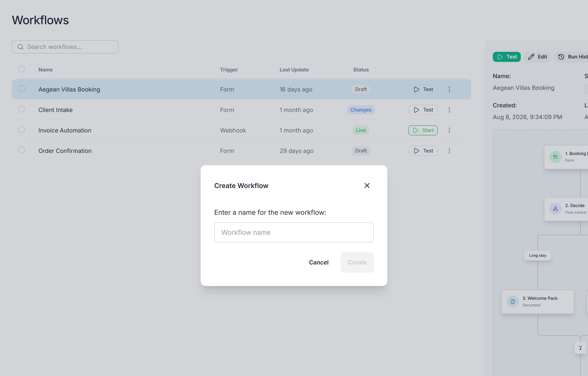
Task: Open the Invoice Automation workflow name
Action: (x=65, y=130)
